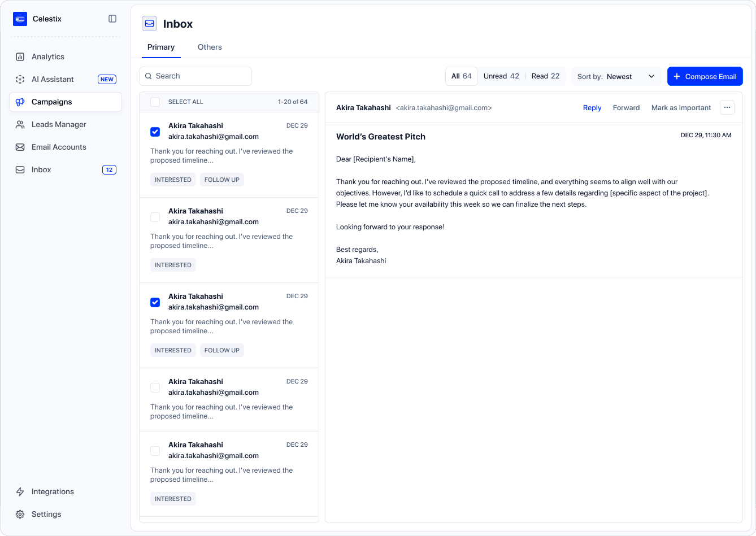The height and width of the screenshot is (536, 756).
Task: Click the "1-20 of 64" counter
Action: coord(293,102)
